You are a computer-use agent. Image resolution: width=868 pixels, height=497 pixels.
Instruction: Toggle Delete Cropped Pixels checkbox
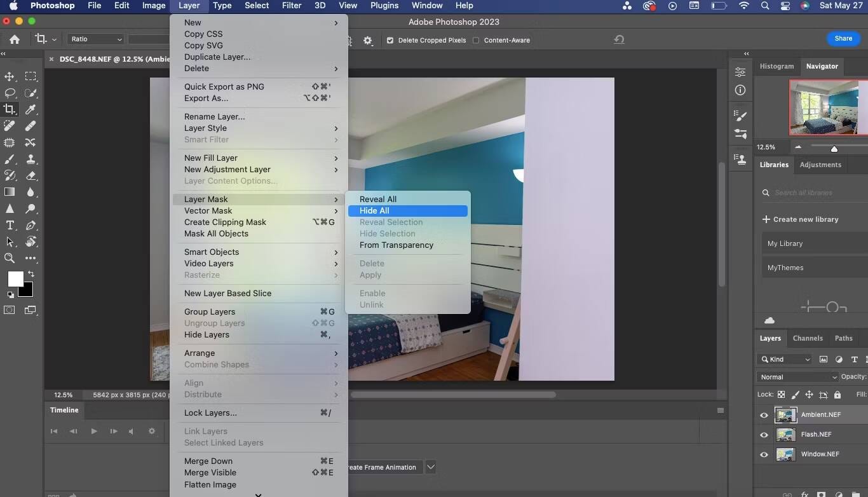tap(390, 40)
